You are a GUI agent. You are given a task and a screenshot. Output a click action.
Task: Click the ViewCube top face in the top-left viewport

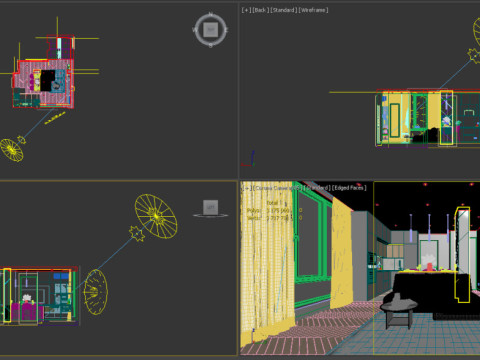(211, 30)
